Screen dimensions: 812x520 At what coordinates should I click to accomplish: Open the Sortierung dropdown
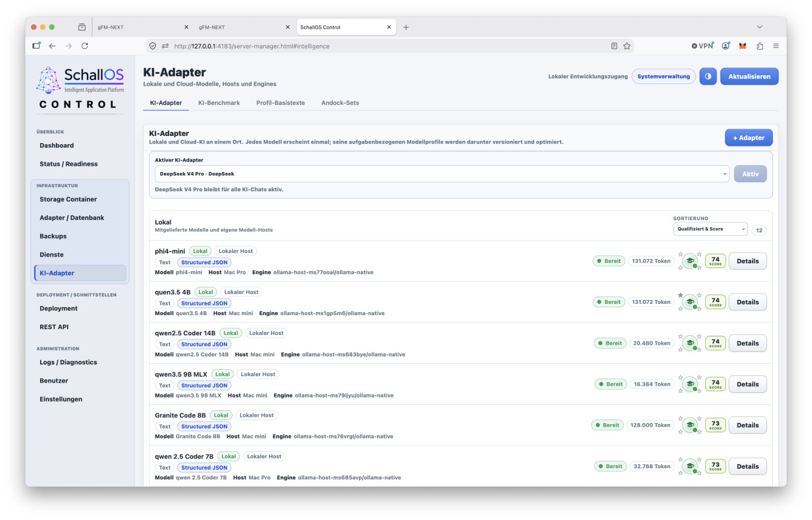click(x=710, y=229)
